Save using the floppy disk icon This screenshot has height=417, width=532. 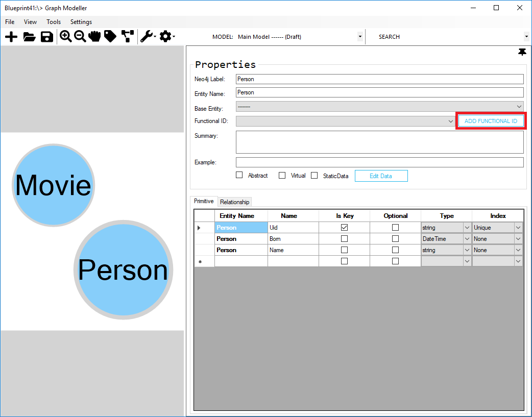[x=47, y=37]
